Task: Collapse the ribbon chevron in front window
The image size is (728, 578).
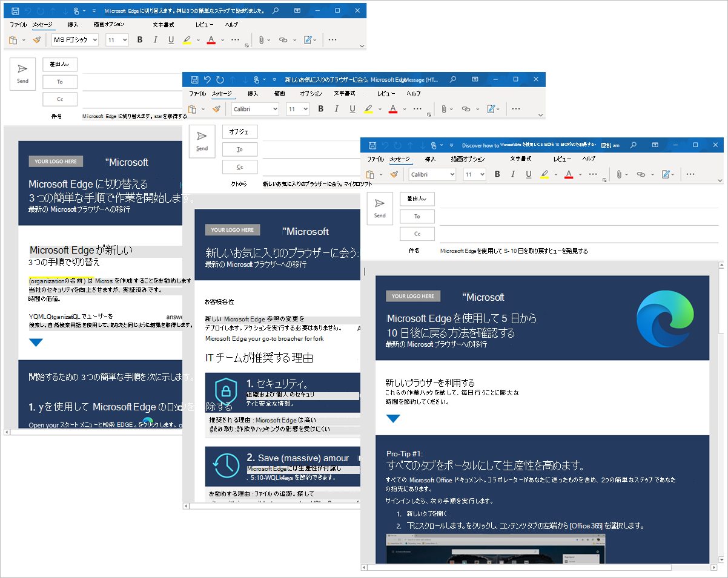Action: click(720, 180)
